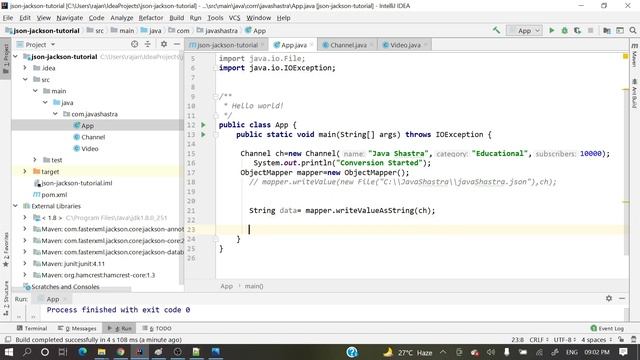Image resolution: width=640 pixels, height=360 pixels.
Task: Open the Refactor menu
Action: [x=151, y=18]
